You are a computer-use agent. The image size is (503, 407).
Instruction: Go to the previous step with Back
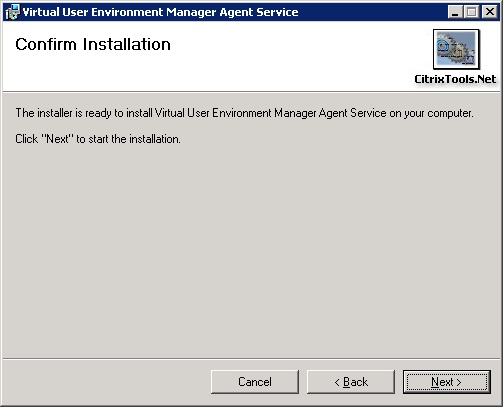(351, 382)
